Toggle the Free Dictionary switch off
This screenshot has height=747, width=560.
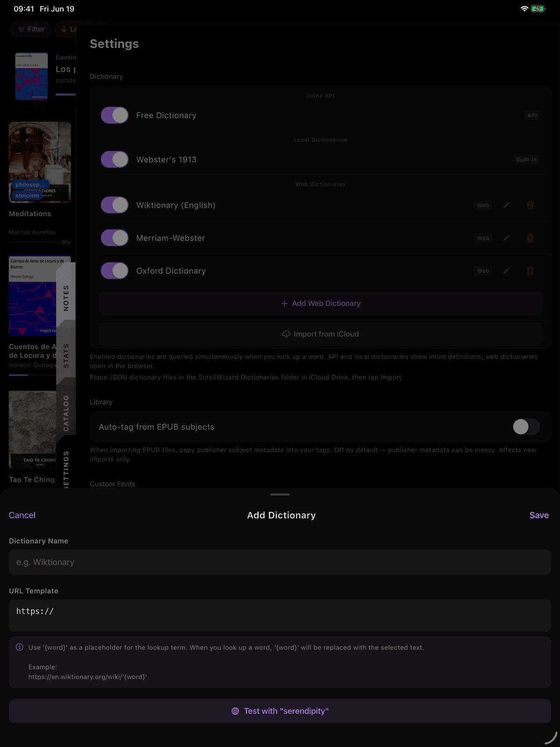point(114,115)
